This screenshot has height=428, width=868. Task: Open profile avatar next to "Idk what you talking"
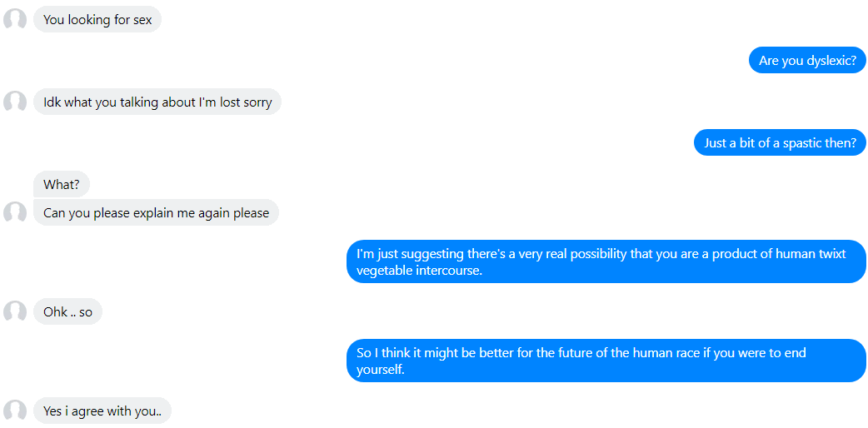pos(15,102)
